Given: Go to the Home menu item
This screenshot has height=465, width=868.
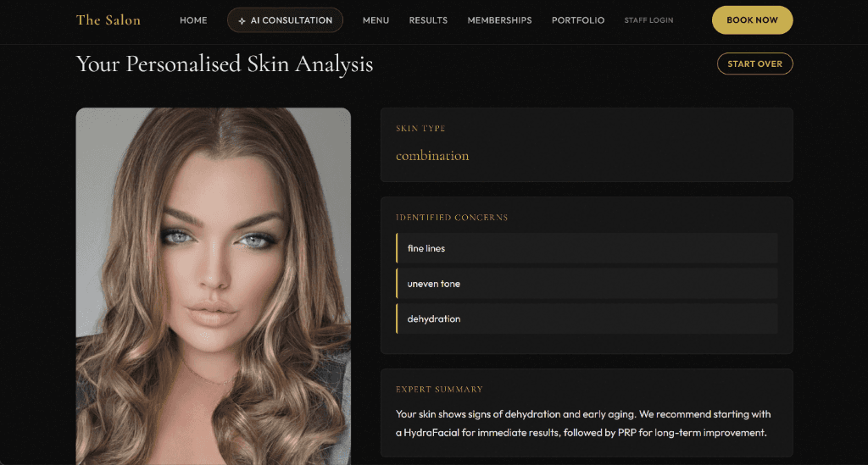Looking at the screenshot, I should 193,20.
